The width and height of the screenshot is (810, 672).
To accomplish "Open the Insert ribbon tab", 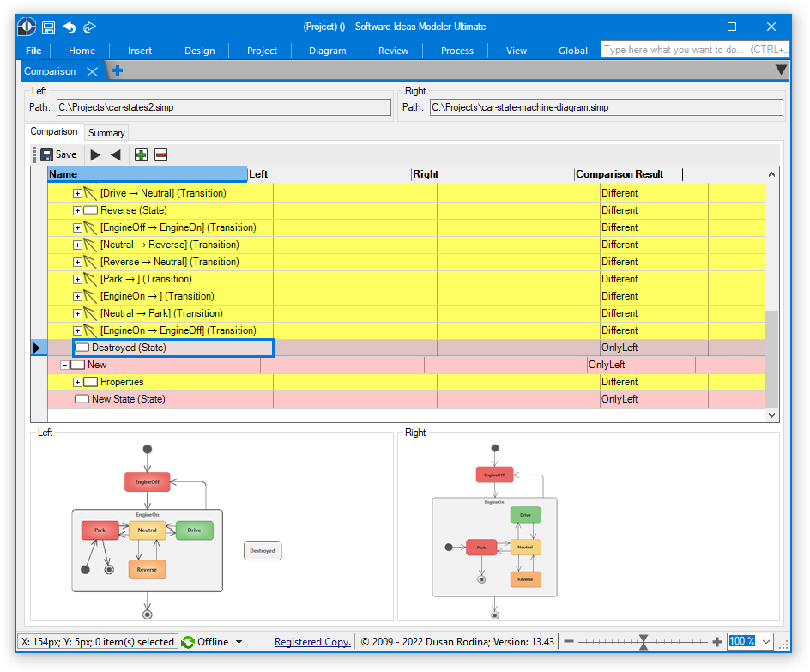I will tap(140, 51).
